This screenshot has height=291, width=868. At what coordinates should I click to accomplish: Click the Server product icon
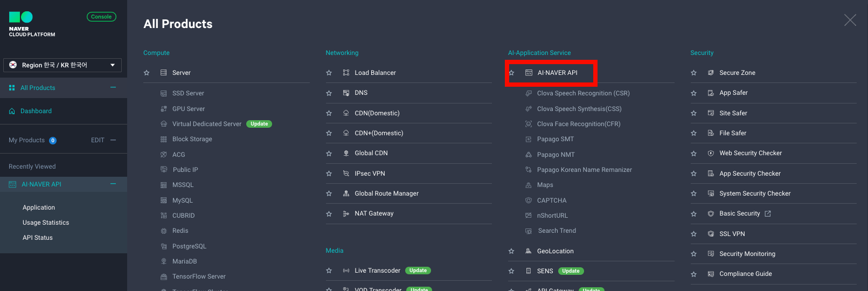click(x=163, y=73)
